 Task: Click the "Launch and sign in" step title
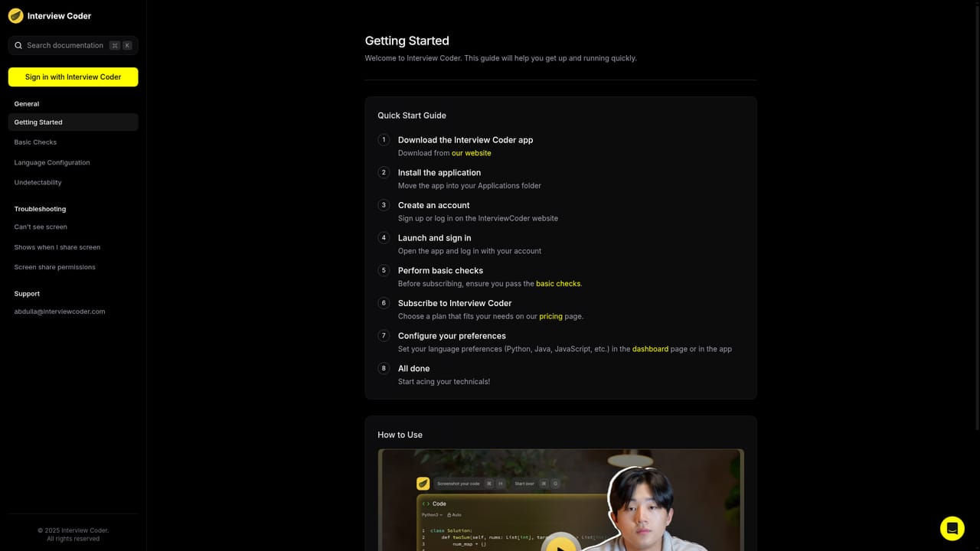coord(435,238)
